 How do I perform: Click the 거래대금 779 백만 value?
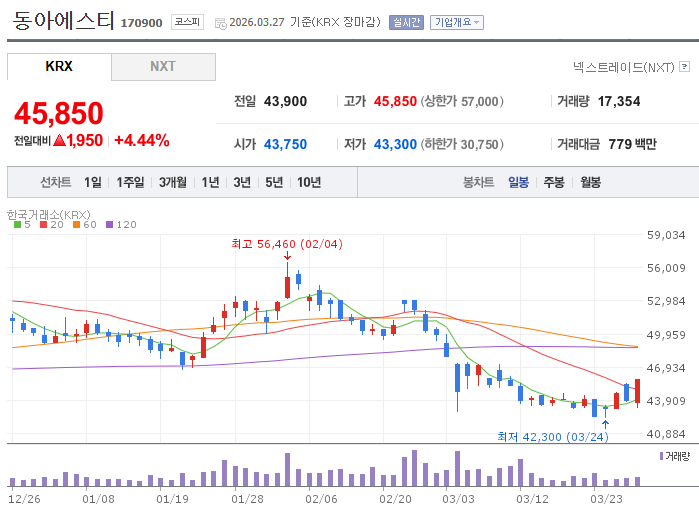pyautogui.click(x=632, y=144)
